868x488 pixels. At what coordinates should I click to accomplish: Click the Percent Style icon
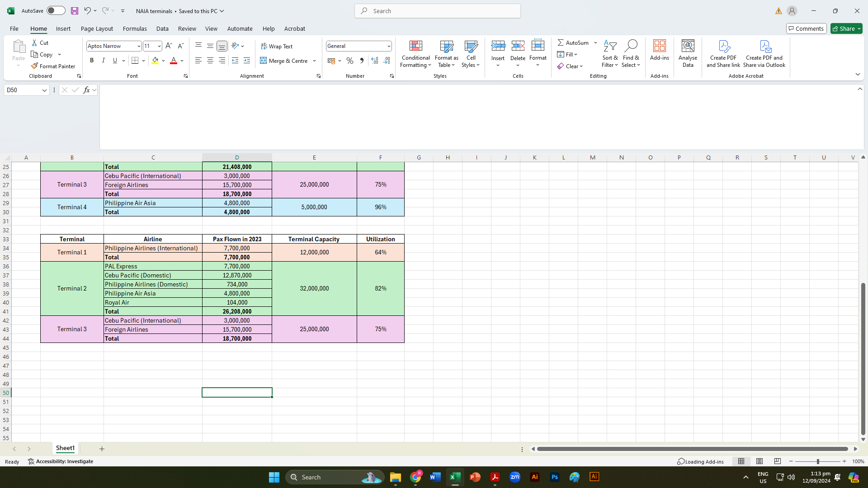point(349,61)
